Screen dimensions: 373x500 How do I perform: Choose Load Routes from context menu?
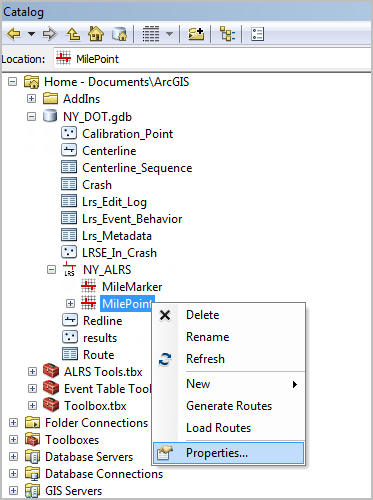(x=229, y=428)
